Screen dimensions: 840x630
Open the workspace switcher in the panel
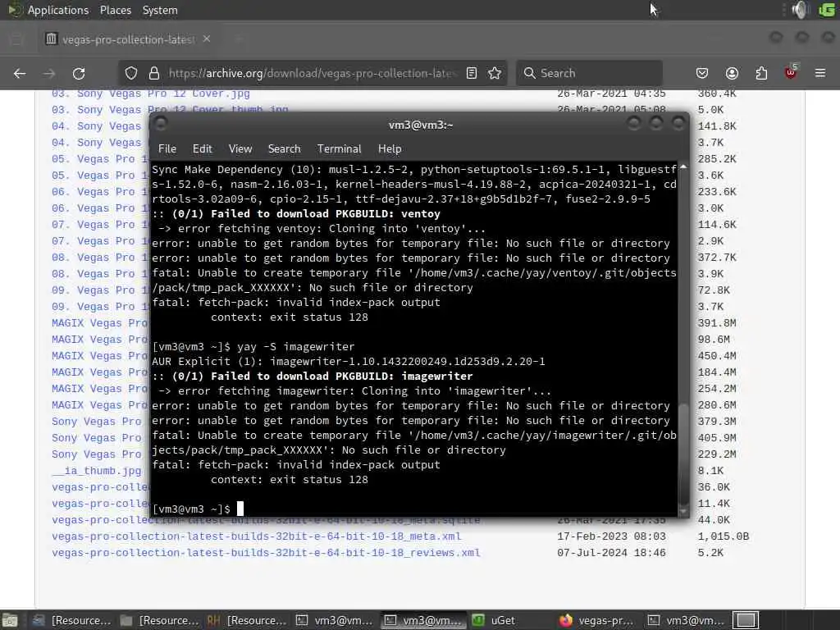[x=746, y=620]
